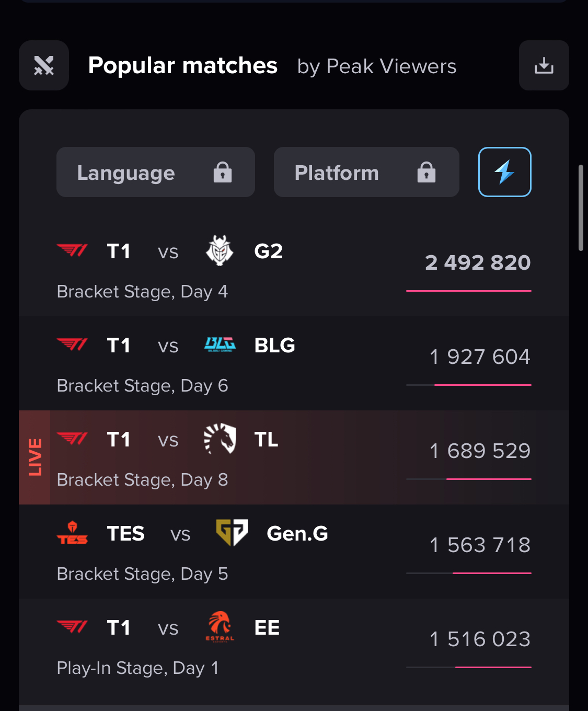Click the Gen.G team logo

pyautogui.click(x=232, y=533)
